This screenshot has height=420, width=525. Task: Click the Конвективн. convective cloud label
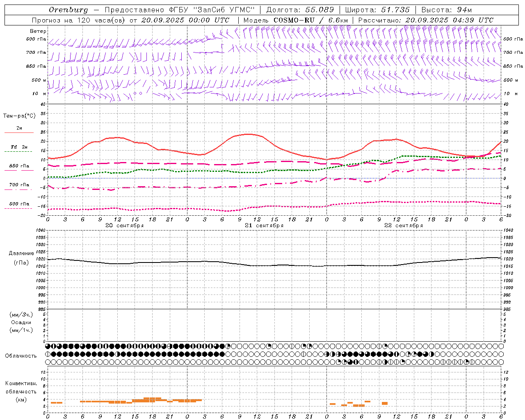[21, 383]
